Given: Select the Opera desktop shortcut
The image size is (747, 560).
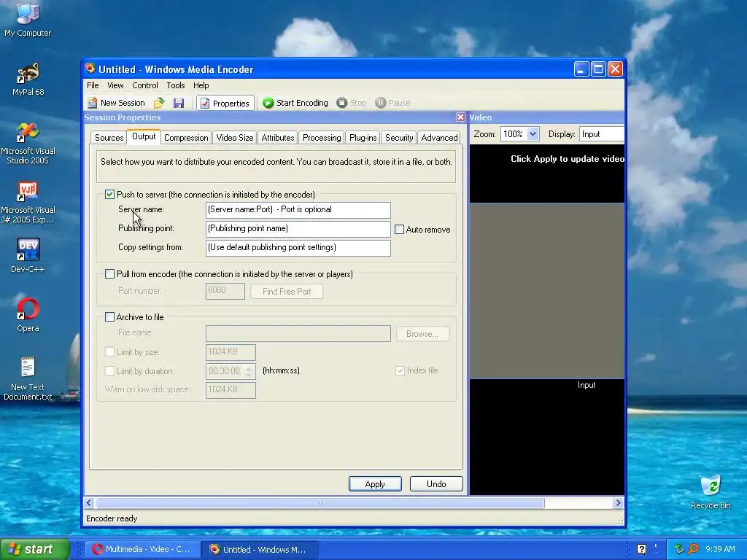Looking at the screenshot, I should click(x=28, y=315).
